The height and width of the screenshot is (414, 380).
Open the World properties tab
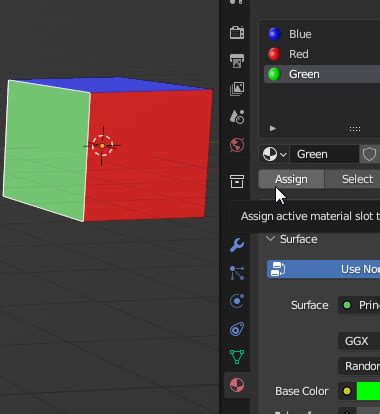pos(237,145)
